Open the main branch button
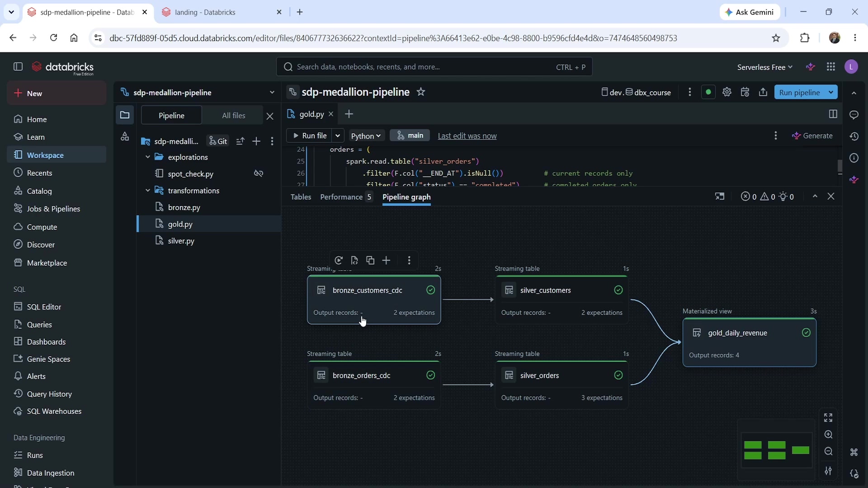The height and width of the screenshot is (488, 868). click(x=410, y=136)
